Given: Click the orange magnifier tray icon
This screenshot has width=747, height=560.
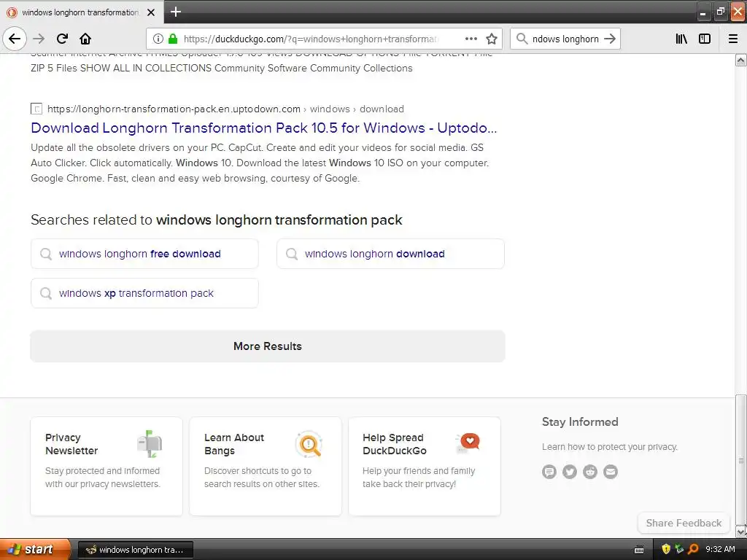Looking at the screenshot, I should tap(693, 550).
